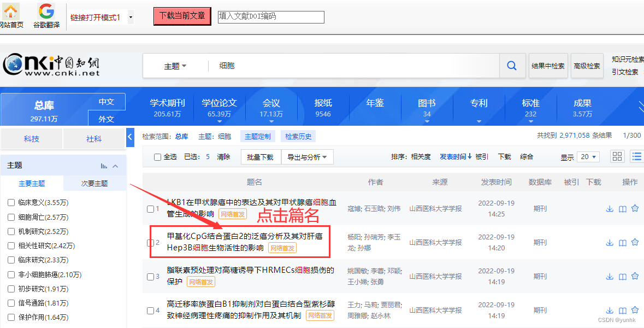Screen dimensions: 644x328
Task: Open the 学术期刊 tab
Action: (x=167, y=108)
